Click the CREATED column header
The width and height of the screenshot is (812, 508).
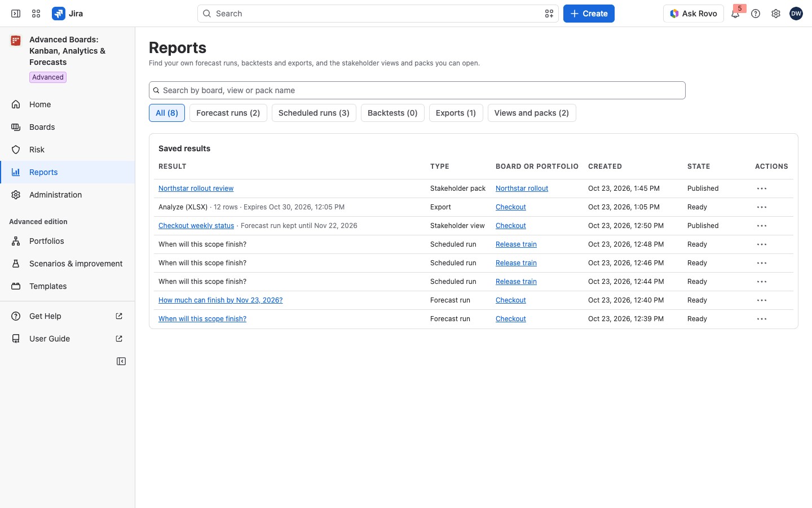pos(605,167)
